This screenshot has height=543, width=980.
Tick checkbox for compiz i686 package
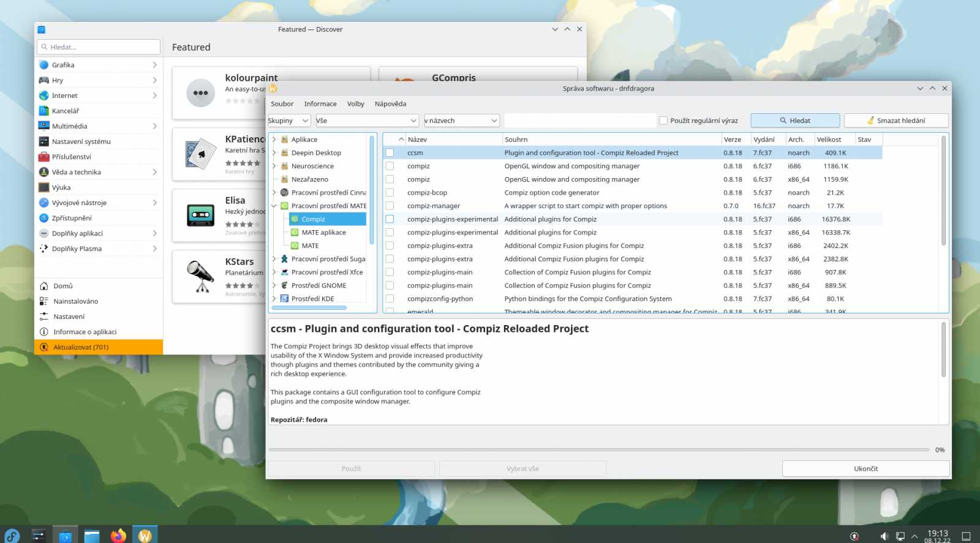click(390, 166)
